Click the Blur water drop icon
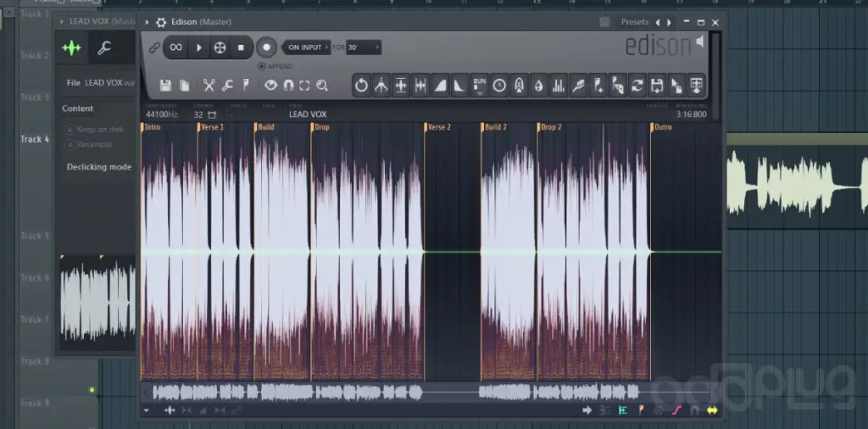 click(538, 86)
